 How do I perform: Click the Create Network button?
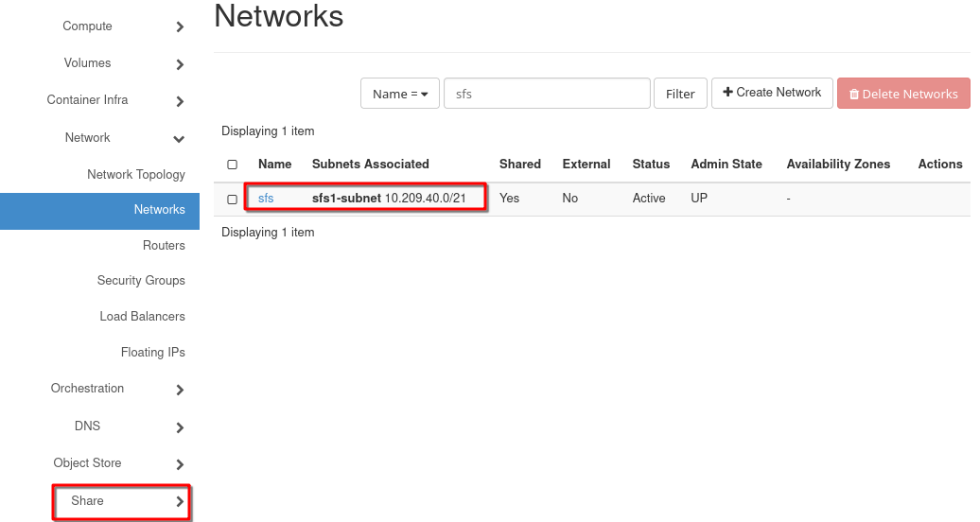coord(772,93)
